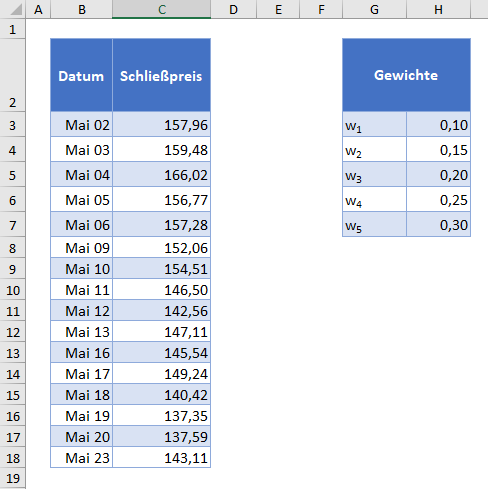Click the price 146,50
488x489 pixels.
[x=162, y=289]
